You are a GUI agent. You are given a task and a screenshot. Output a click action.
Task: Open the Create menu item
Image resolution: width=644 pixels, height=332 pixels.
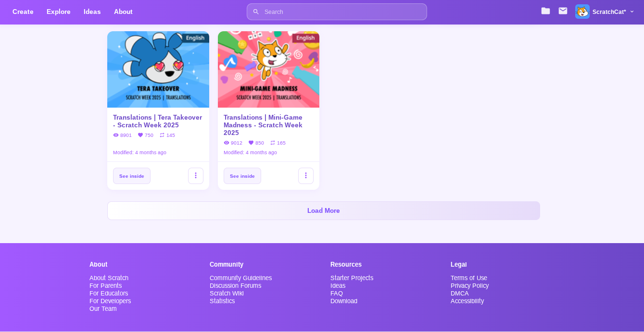coord(23,12)
